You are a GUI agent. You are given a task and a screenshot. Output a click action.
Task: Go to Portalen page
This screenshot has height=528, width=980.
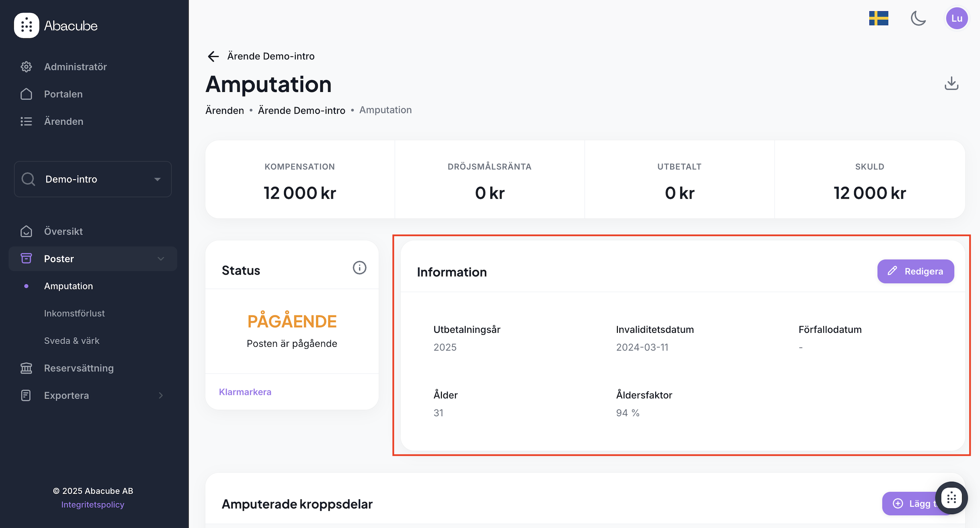coord(63,94)
